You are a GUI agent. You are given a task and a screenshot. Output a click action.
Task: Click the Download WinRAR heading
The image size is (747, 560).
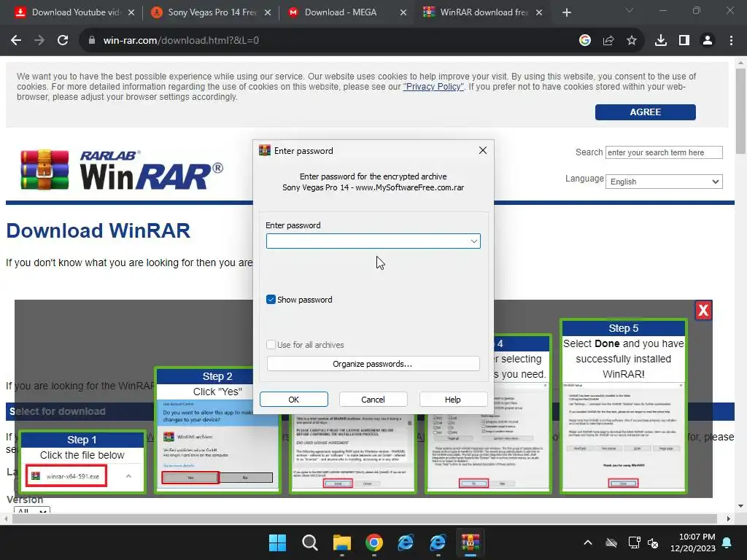[x=98, y=231]
